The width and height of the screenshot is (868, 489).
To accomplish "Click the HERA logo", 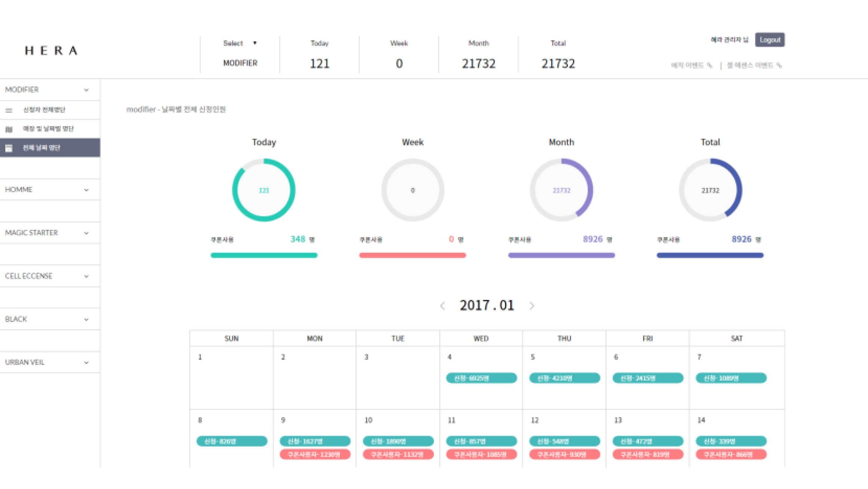I will tap(51, 51).
